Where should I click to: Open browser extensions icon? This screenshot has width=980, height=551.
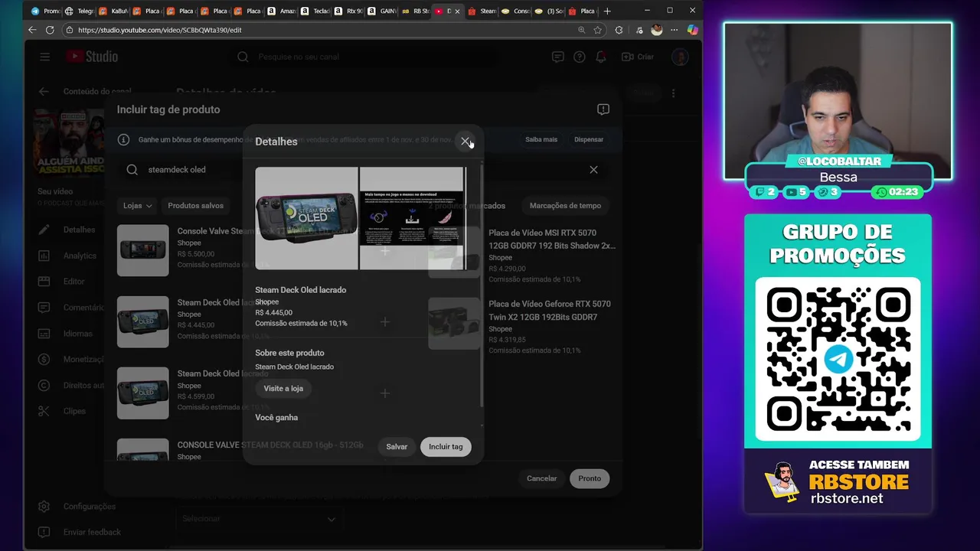pos(619,30)
